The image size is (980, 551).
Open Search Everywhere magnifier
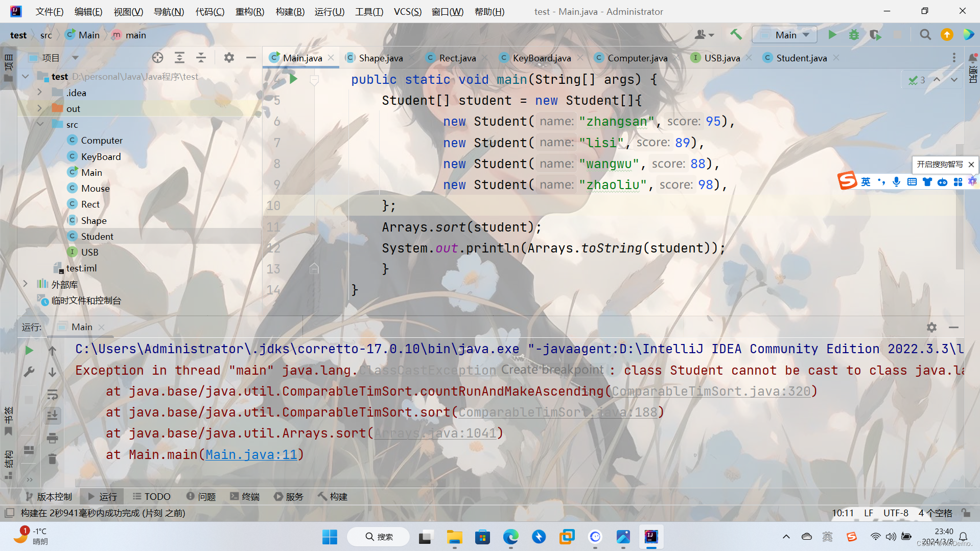coord(925,35)
